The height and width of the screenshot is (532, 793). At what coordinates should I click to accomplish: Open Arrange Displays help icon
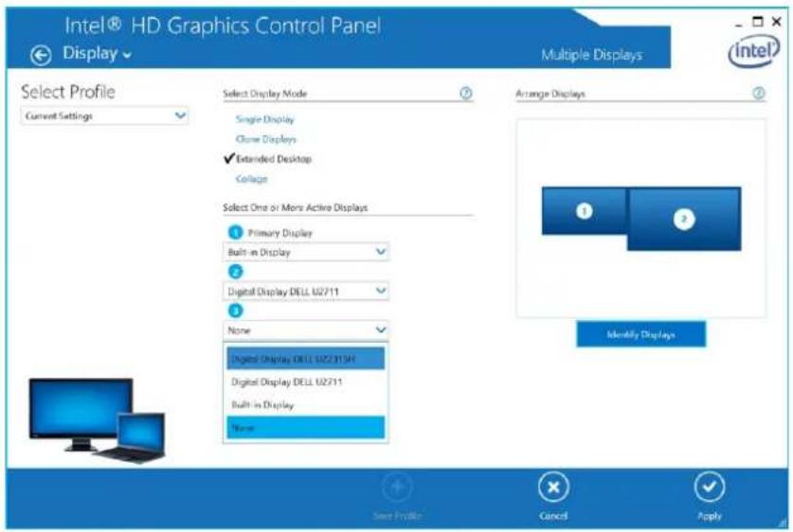click(x=759, y=94)
